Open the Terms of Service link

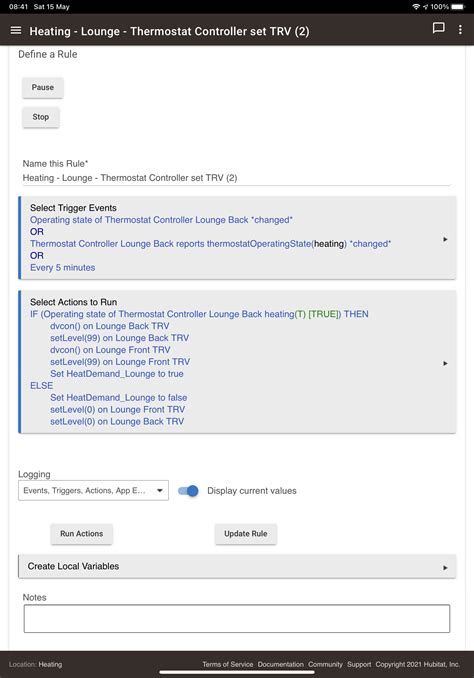tap(227, 664)
